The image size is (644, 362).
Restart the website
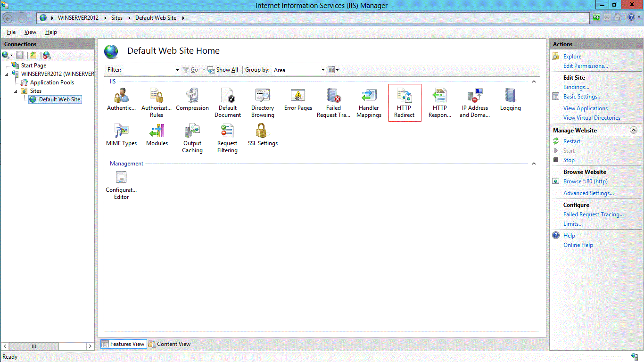[572, 141]
